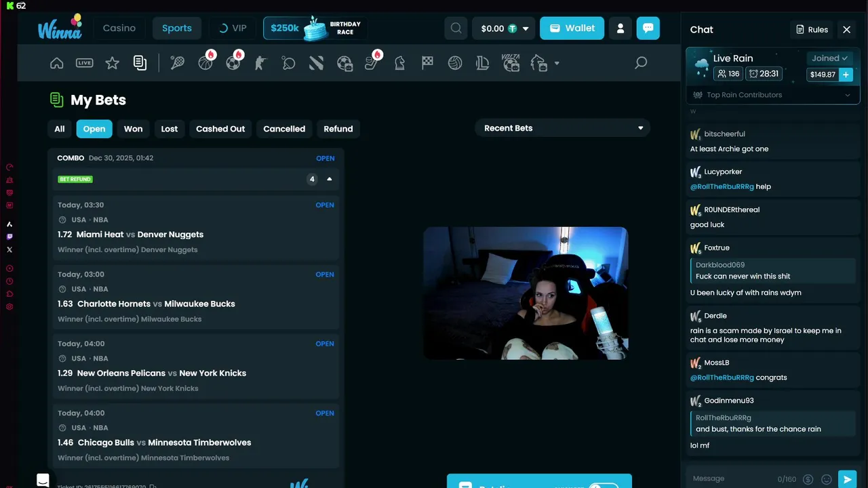Viewport: 868px width, 488px height.
Task: Select the Volta football icon
Action: click(x=511, y=63)
